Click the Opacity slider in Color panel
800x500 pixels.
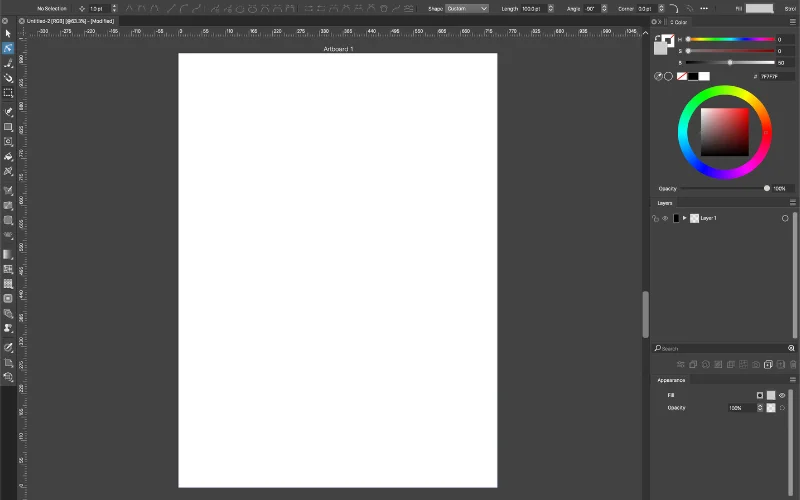pos(724,189)
